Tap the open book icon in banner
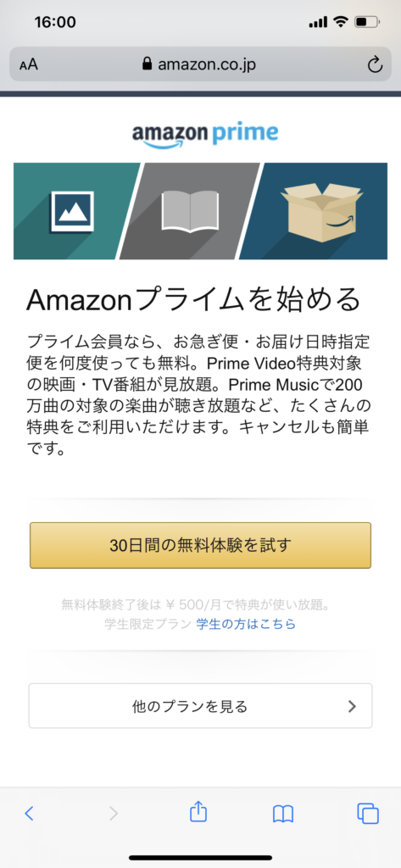This screenshot has height=868, width=401. pyautogui.click(x=190, y=211)
